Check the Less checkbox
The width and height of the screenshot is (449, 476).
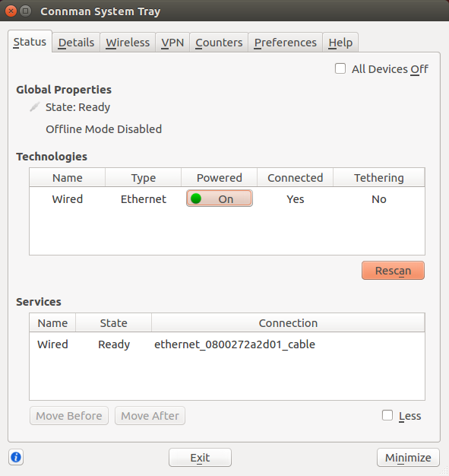point(387,415)
